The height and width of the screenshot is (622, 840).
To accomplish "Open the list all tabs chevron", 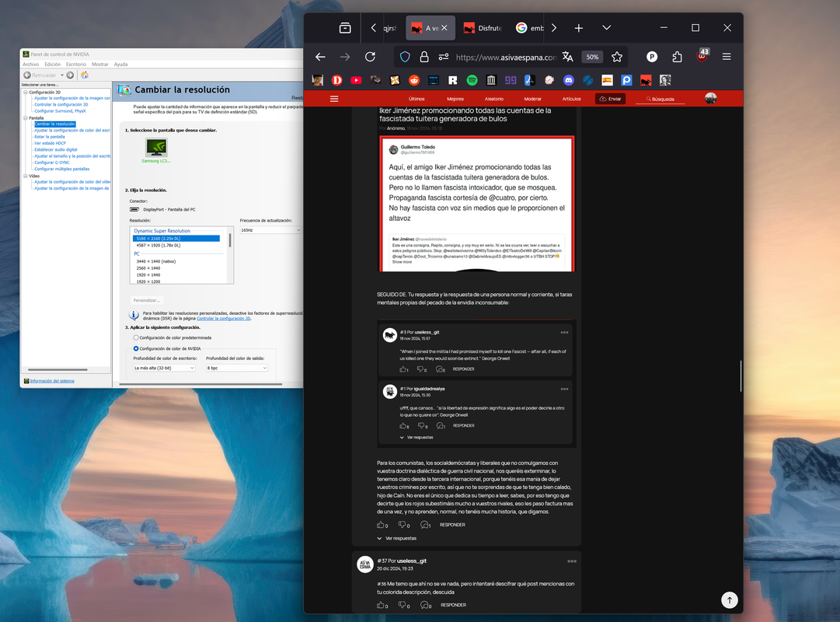I will tap(606, 28).
